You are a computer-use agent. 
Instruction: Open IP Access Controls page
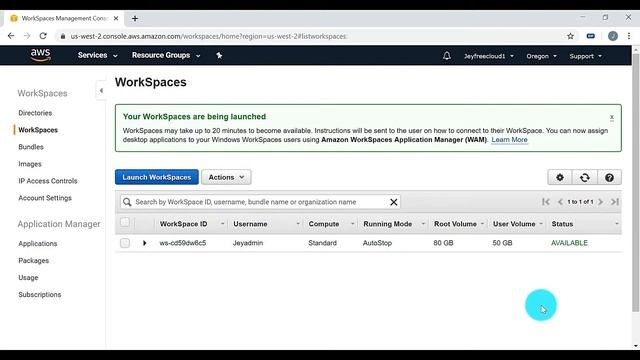point(48,181)
